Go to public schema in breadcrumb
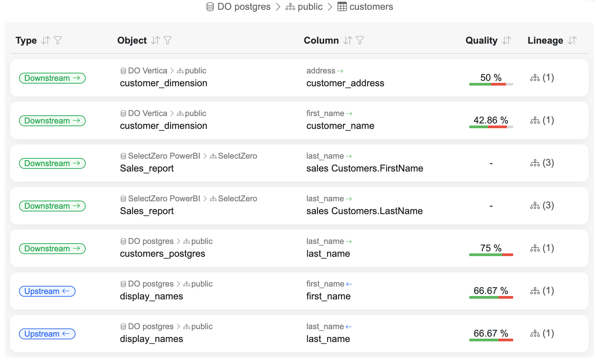This screenshot has width=596, height=364. (304, 7)
